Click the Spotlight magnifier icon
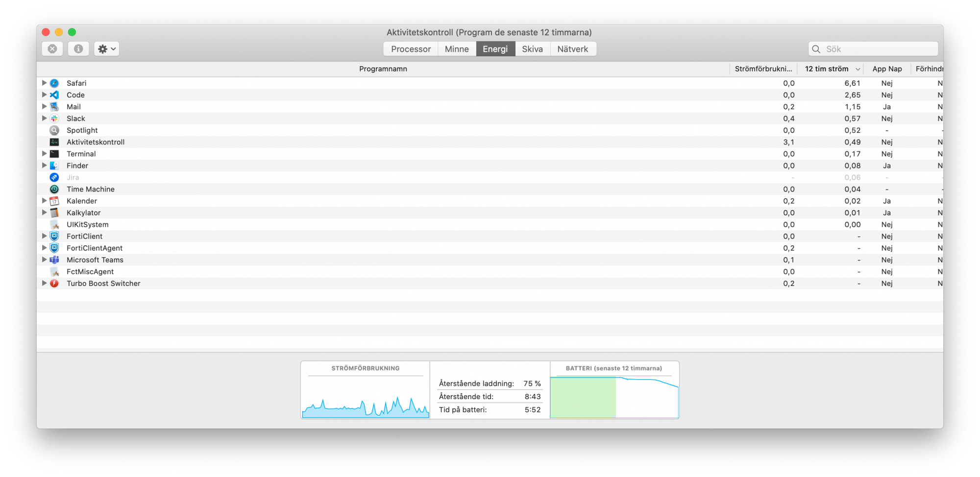Viewport: 980px width, 477px height. click(x=54, y=130)
